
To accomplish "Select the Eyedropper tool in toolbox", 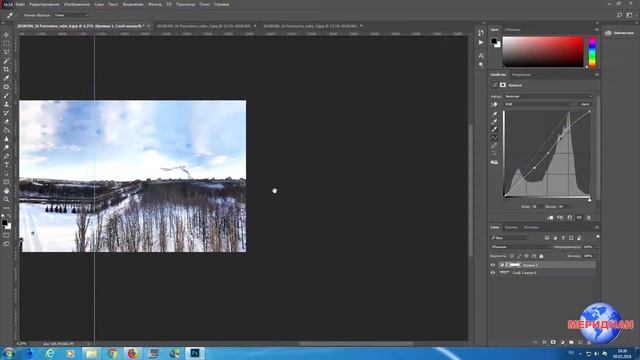I will pyautogui.click(x=6, y=78).
